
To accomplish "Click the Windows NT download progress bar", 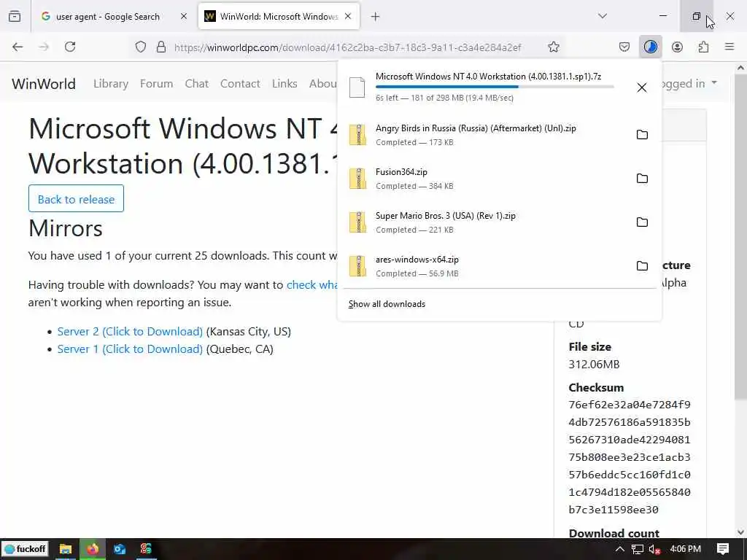I will pyautogui.click(x=495, y=87).
